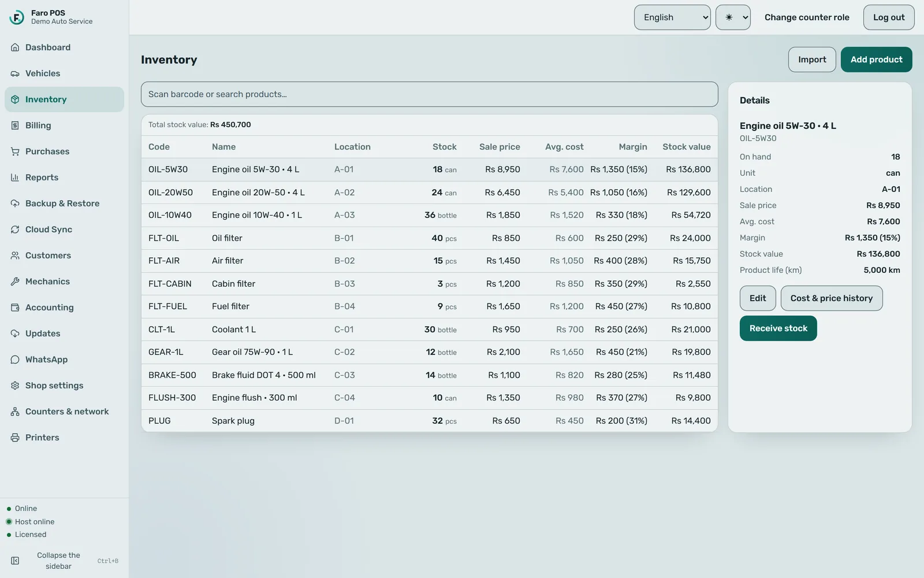This screenshot has height=578, width=924.
Task: Click the Receive stock button
Action: [778, 328]
